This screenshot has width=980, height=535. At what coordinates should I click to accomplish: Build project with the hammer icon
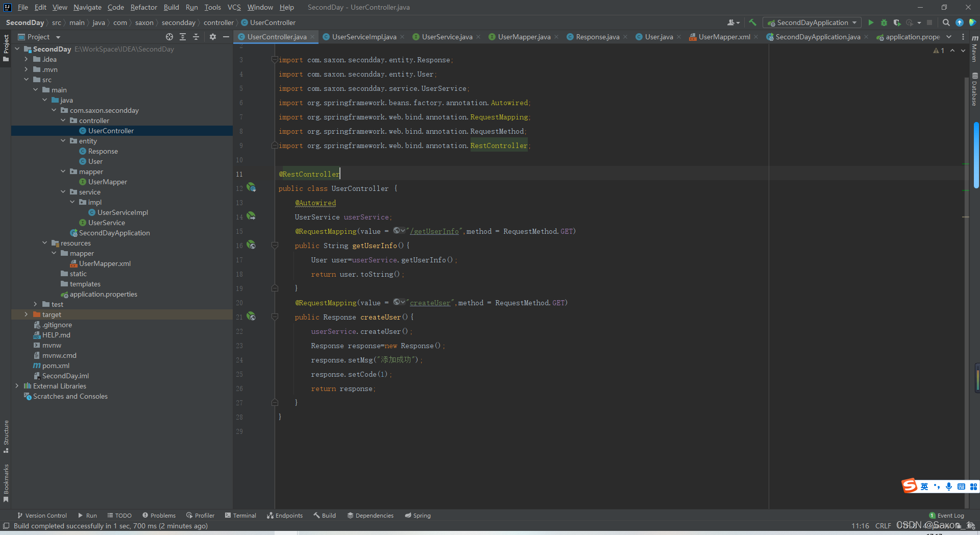point(752,22)
